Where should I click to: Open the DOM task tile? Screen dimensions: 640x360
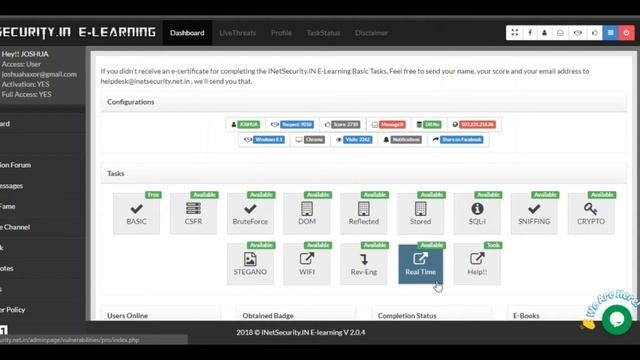pyautogui.click(x=307, y=214)
